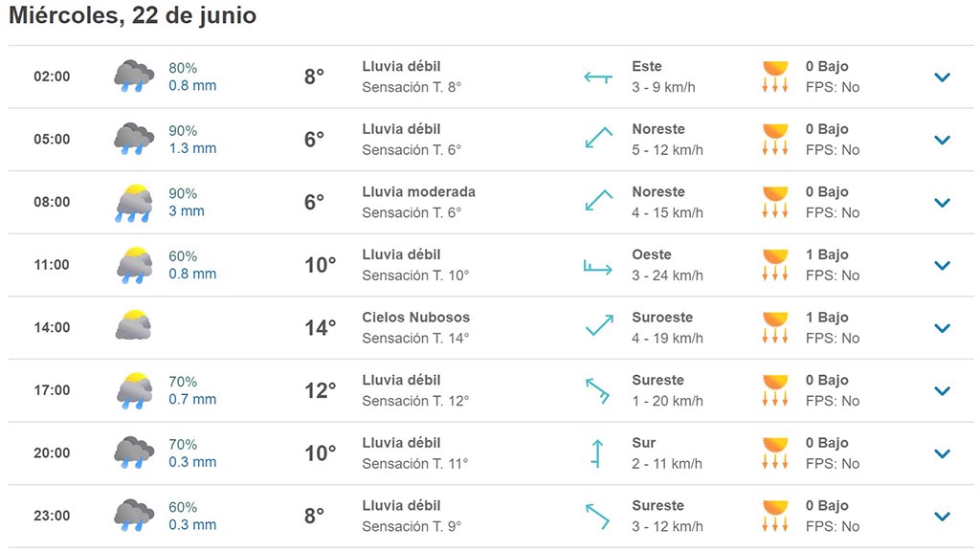This screenshot has width=980, height=551.
Task: Click the UV index icon at 17:00
Action: point(775,390)
